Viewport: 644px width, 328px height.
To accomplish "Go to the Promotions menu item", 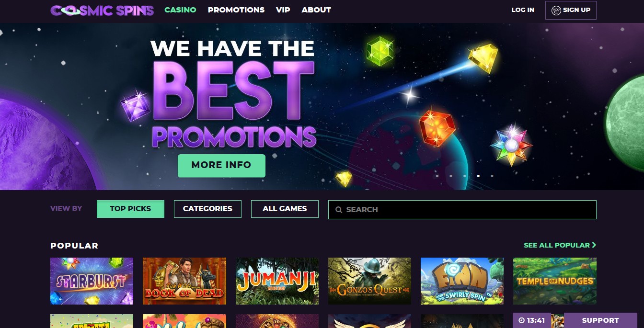I will 236,10.
